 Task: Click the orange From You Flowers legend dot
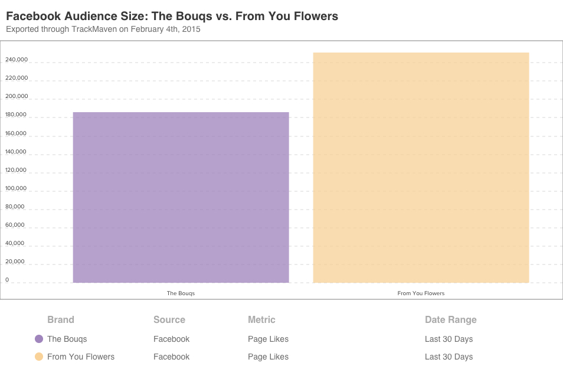[39, 357]
